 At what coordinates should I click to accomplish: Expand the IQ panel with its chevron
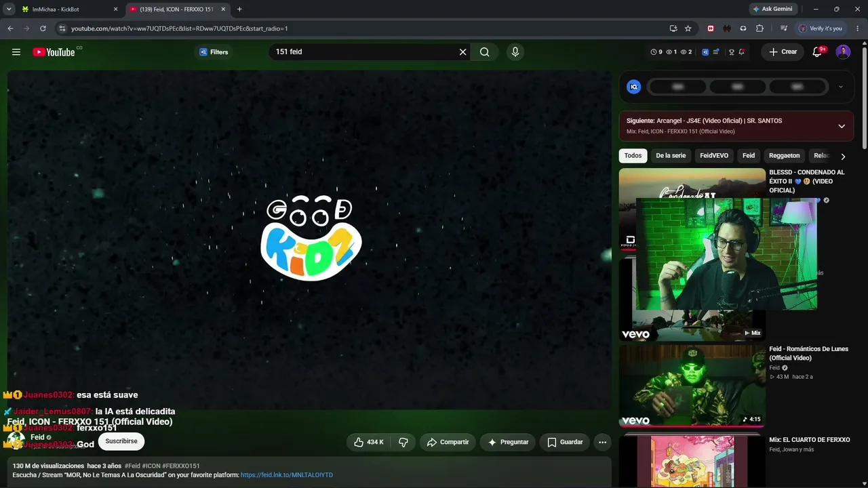tap(841, 87)
